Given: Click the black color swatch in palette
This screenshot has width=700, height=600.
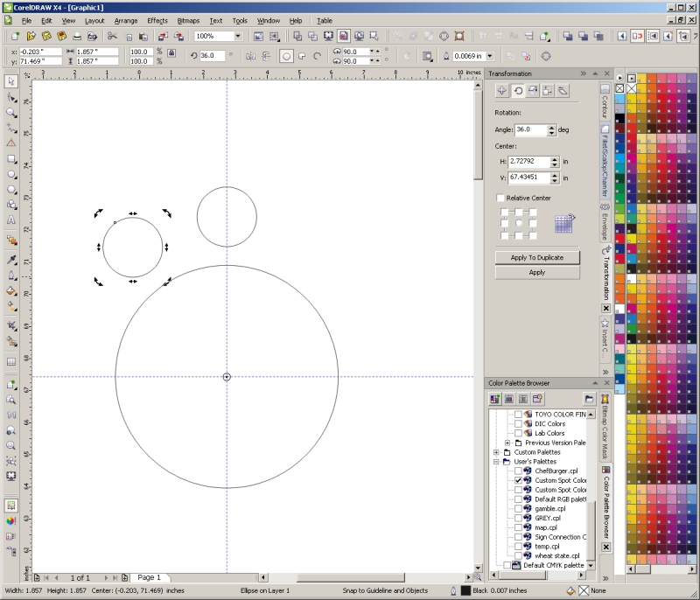Looking at the screenshot, I should point(619,119).
